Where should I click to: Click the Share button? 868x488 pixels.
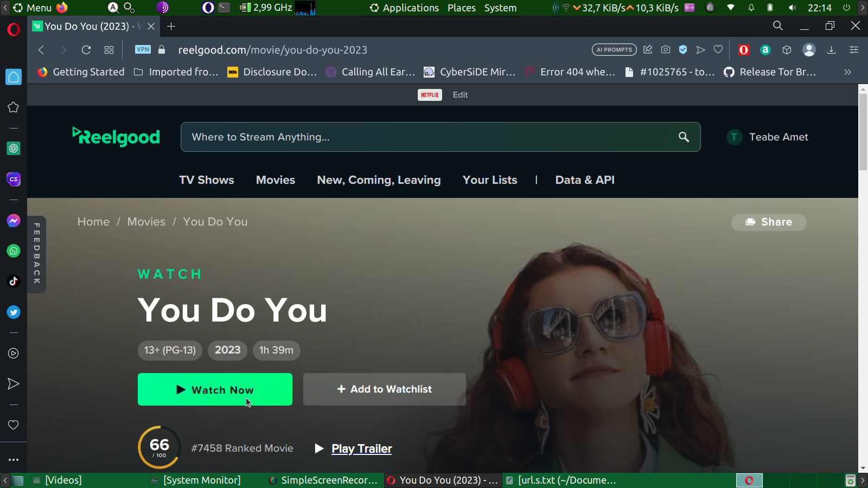(x=769, y=222)
